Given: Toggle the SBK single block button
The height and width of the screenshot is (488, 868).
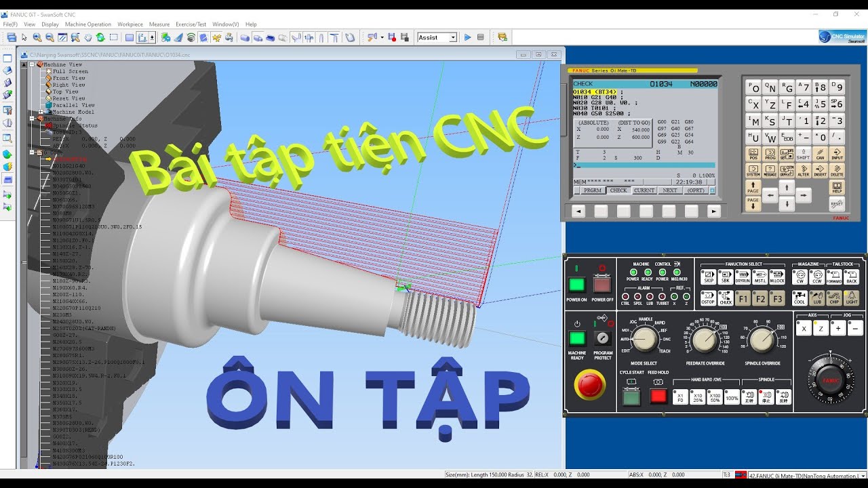Looking at the screenshot, I should pos(726,277).
